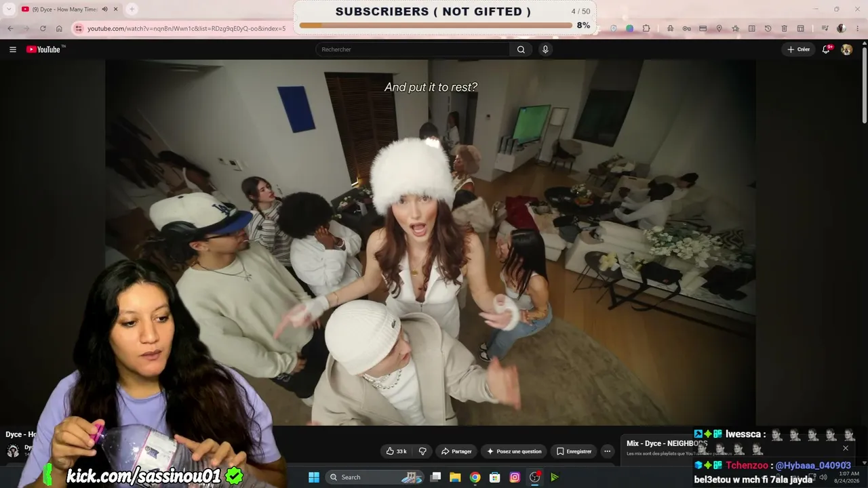The height and width of the screenshot is (488, 868).
Task: Start voice search with the microphone icon
Action: (545, 49)
